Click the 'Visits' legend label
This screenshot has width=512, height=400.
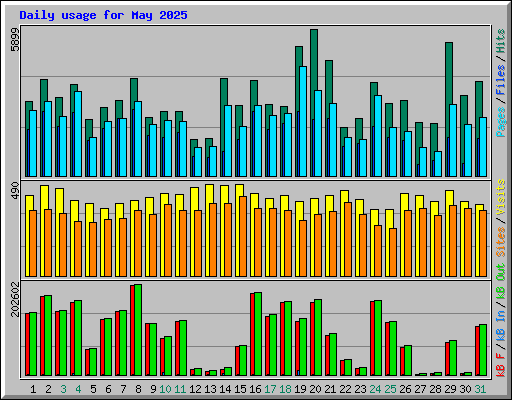[501, 197]
